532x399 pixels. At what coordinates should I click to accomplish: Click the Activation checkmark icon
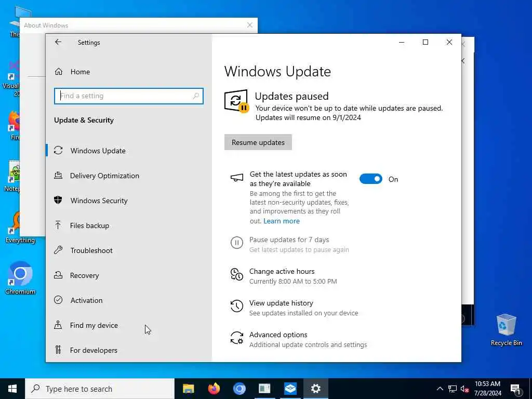tap(58, 300)
